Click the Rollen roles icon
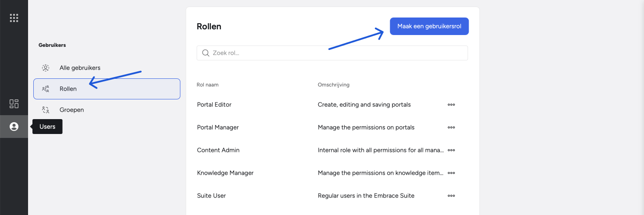644x215 pixels. coord(46,89)
